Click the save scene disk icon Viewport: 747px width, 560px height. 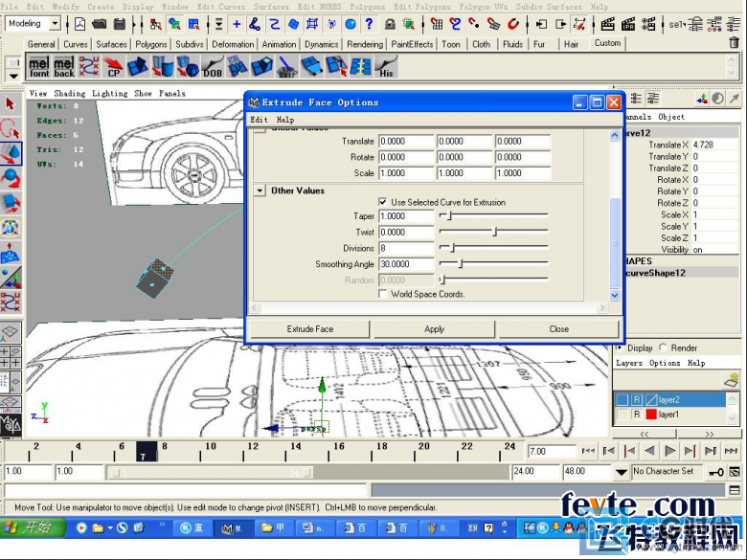(119, 24)
